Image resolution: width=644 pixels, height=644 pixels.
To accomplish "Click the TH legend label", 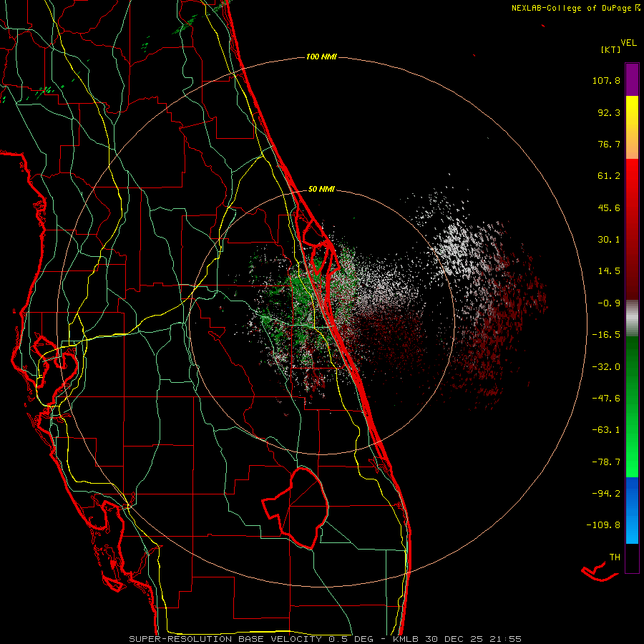I will 615,557.
